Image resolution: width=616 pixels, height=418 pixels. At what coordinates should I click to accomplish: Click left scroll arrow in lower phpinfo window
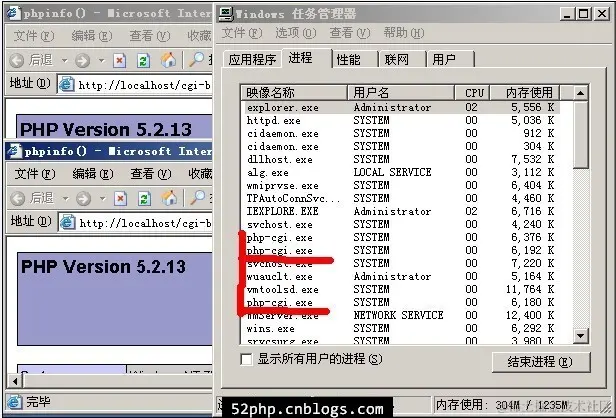coord(15,381)
